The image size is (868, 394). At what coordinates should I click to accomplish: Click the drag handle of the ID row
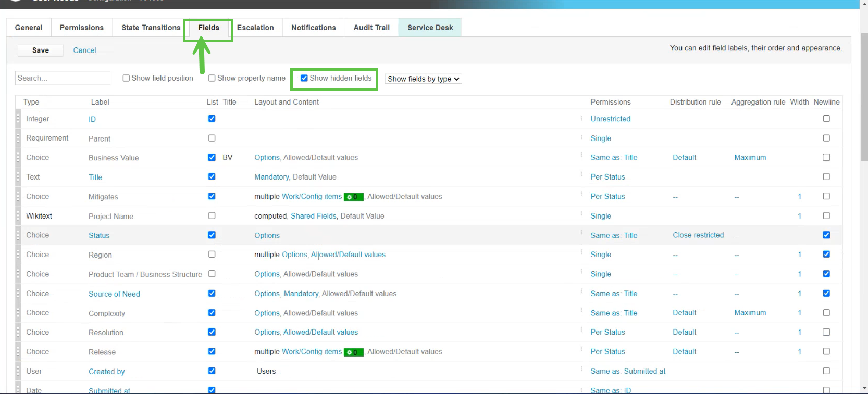coord(18,119)
